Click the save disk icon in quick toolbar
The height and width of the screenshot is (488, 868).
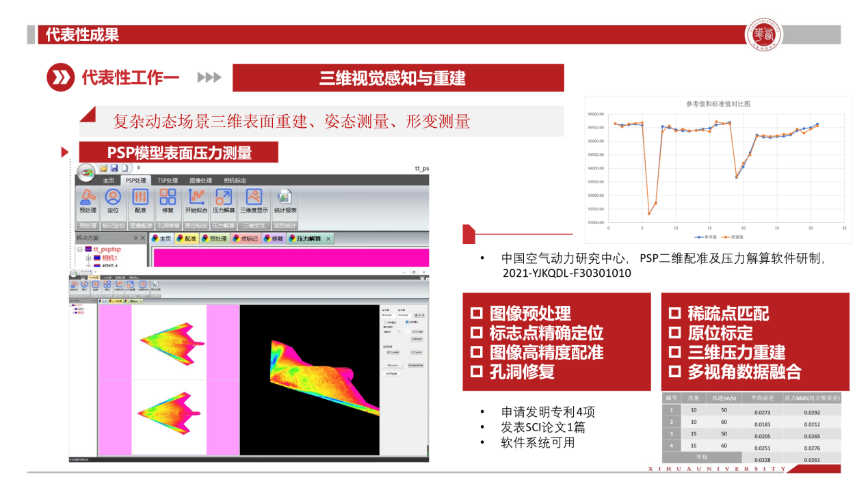(114, 167)
